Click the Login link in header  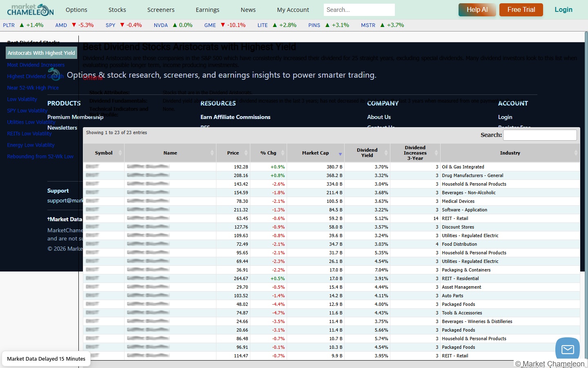[x=563, y=10]
